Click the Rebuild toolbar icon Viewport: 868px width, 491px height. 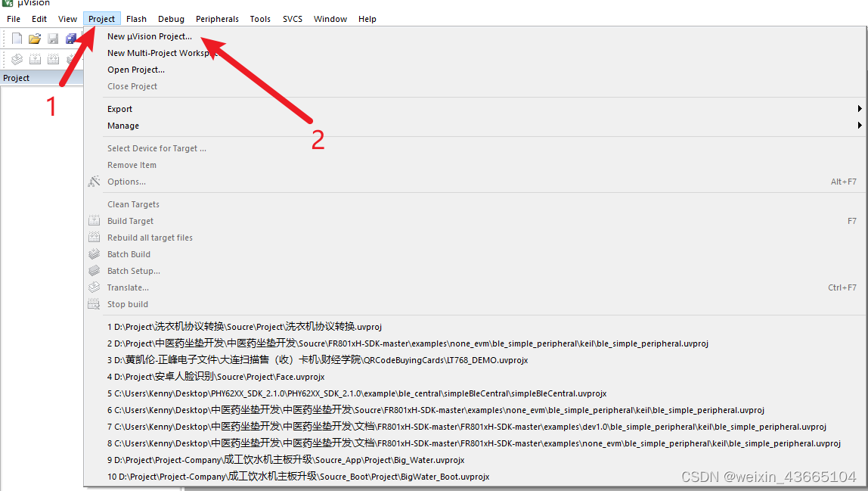(53, 59)
